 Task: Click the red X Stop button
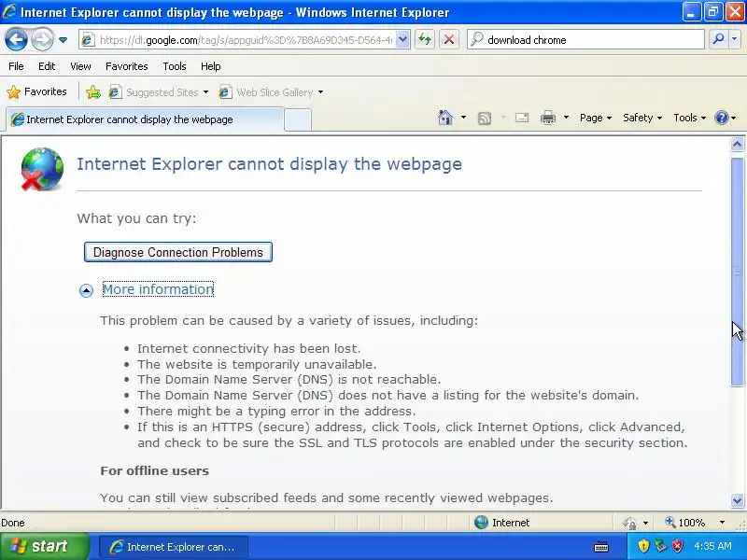(449, 39)
